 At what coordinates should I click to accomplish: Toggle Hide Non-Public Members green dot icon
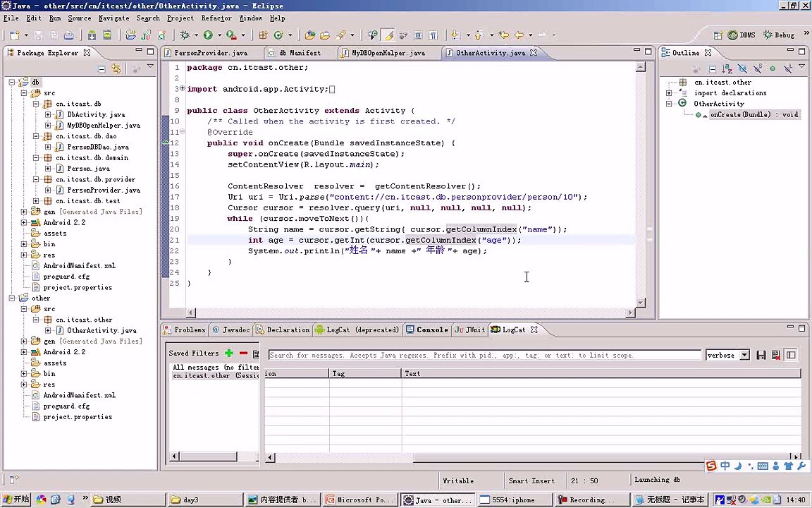pos(773,69)
